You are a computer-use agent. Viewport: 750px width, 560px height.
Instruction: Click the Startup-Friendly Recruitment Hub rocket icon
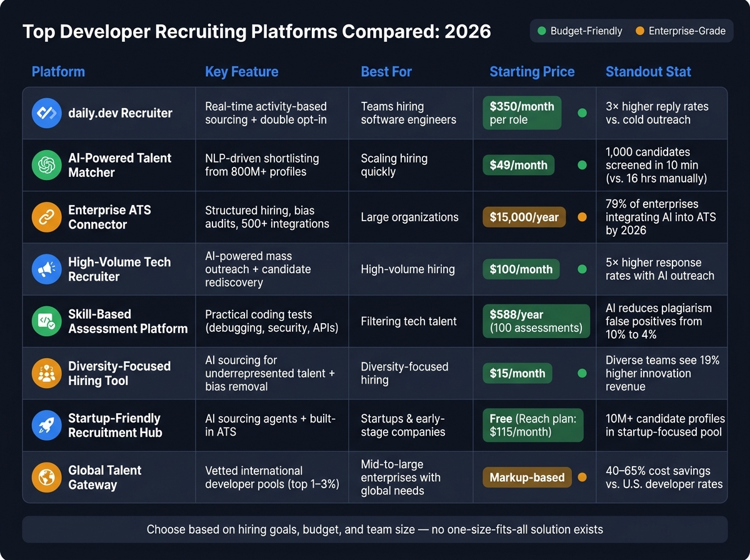pos(47,425)
